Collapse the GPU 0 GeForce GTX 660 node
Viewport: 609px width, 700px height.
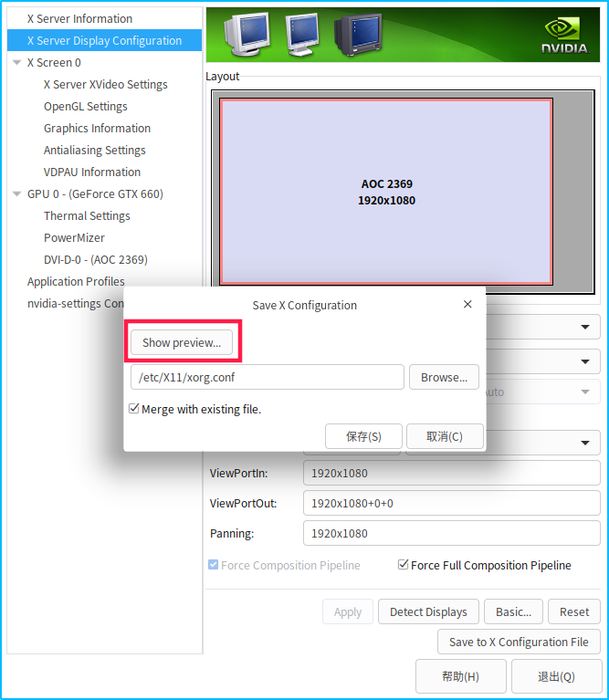tap(17, 193)
